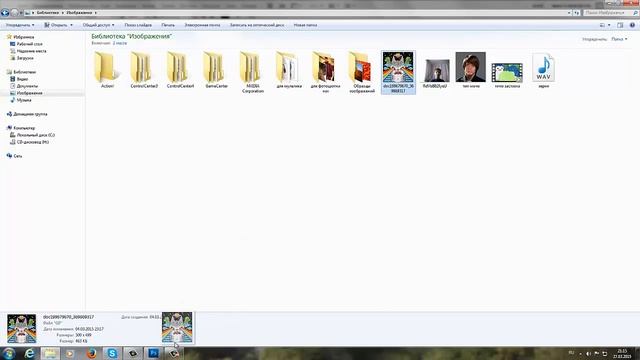
Task: Open Explorer help question mark icon
Action: pyautogui.click(x=632, y=25)
